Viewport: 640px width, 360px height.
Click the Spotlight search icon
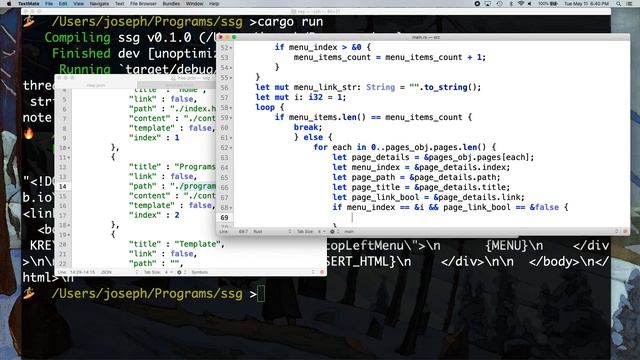619,4
